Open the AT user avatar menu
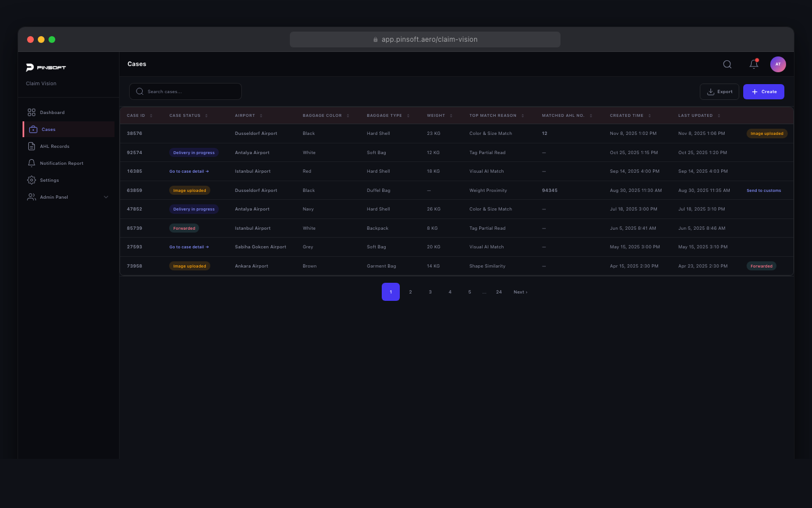812x508 pixels. tap(778, 64)
